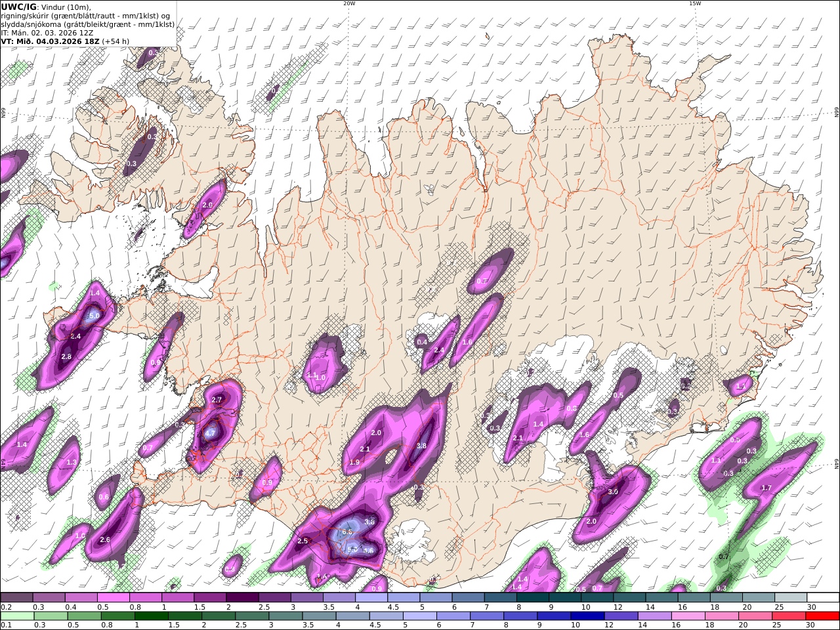This screenshot has width=840, height=630.
Task: Click the 2.7 precipitation value on the map
Action: tap(217, 400)
